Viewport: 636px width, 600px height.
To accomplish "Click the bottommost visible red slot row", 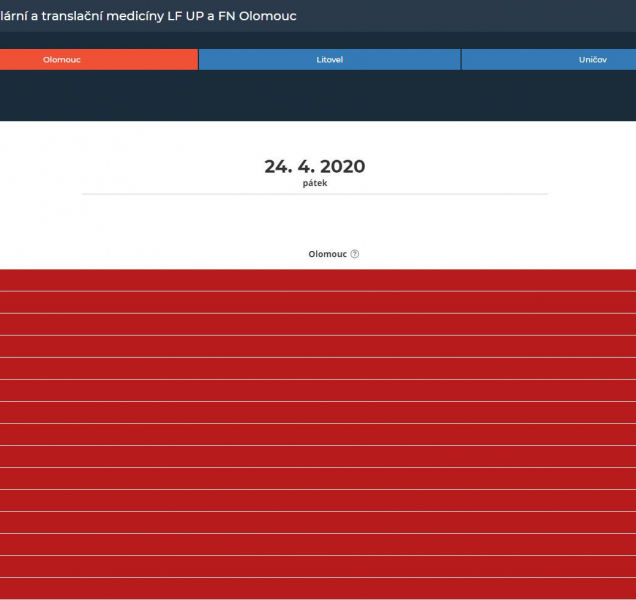I will tap(318, 588).
